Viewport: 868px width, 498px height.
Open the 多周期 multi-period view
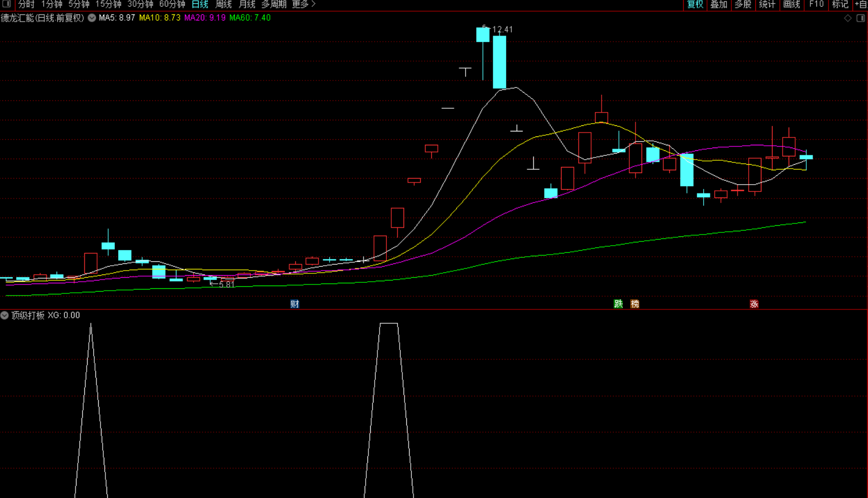point(274,4)
